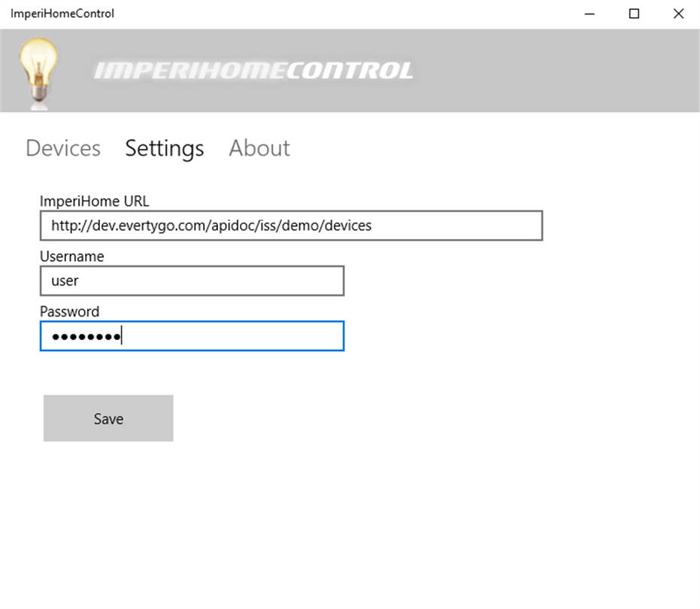Viewport: 700px width, 609px height.
Task: Focus the Username text box
Action: pos(192,281)
